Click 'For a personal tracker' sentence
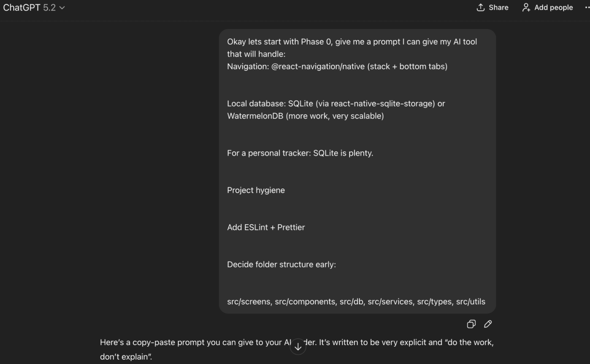 300,153
